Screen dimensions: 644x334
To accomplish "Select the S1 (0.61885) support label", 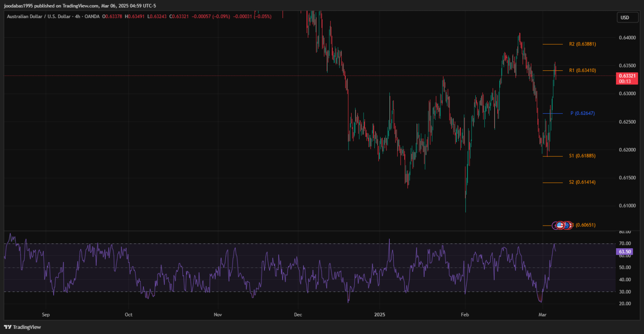I will click(582, 156).
